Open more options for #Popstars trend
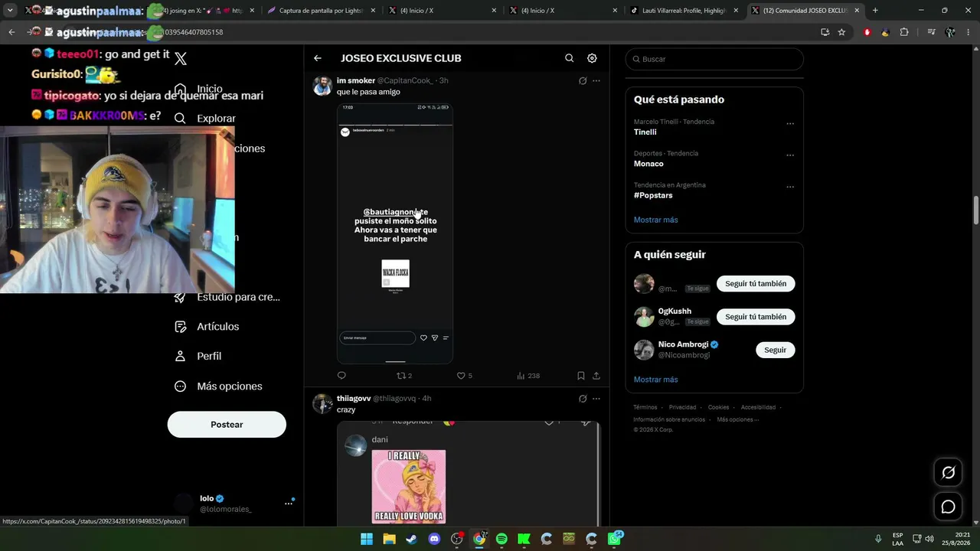The width and height of the screenshot is (980, 551). tap(790, 187)
